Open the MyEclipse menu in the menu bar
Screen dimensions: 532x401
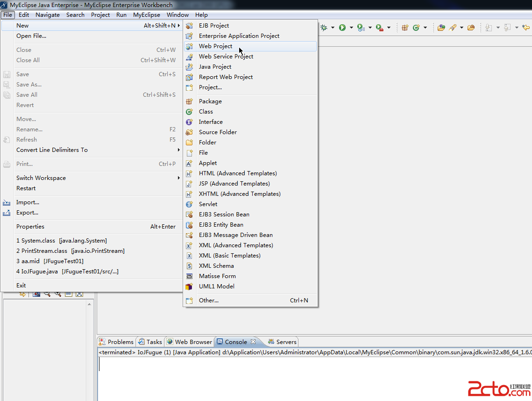click(x=147, y=15)
